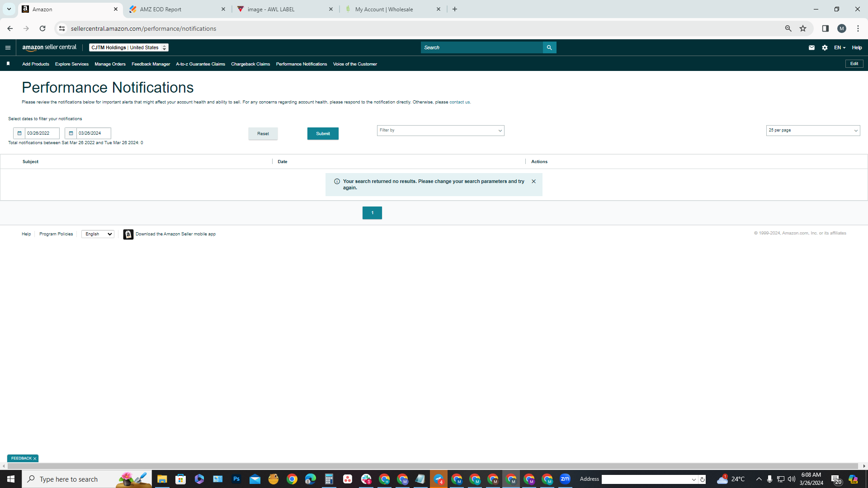
Task: Open the Chrome side panel icon
Action: click(x=825, y=28)
